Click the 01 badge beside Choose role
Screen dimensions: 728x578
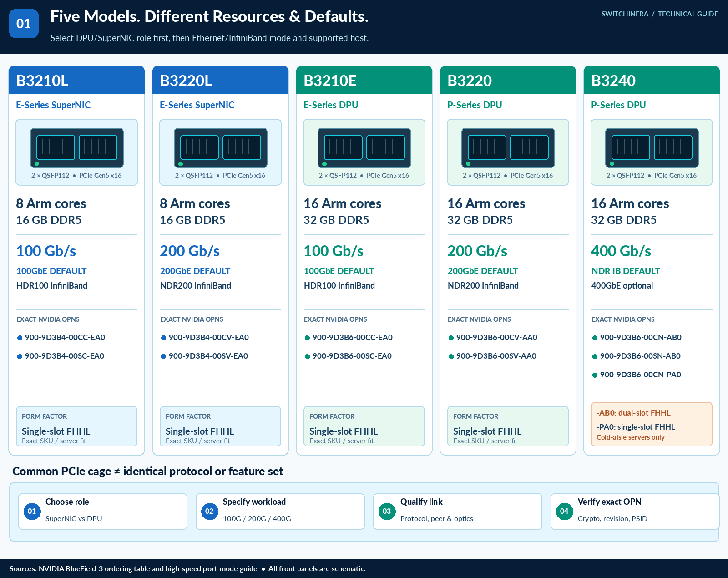pyautogui.click(x=32, y=511)
